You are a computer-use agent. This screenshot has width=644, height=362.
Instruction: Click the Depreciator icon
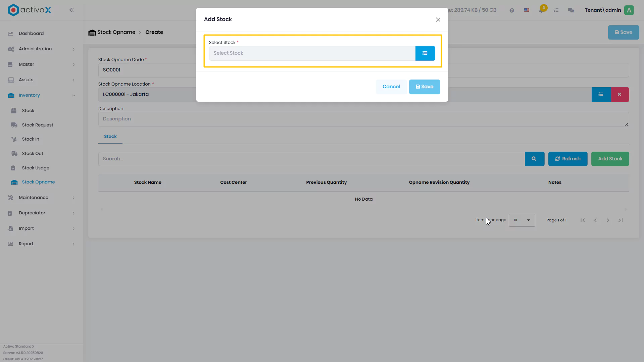coord(10,213)
